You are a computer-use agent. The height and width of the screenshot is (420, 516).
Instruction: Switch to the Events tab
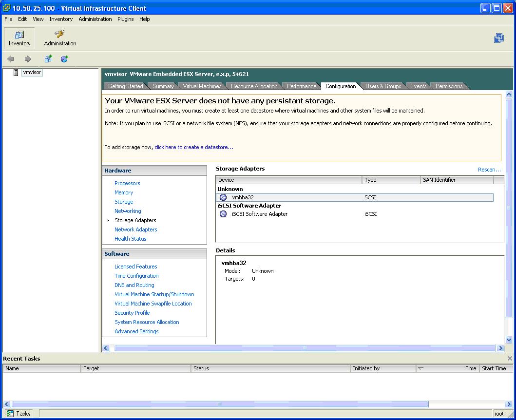click(x=418, y=86)
